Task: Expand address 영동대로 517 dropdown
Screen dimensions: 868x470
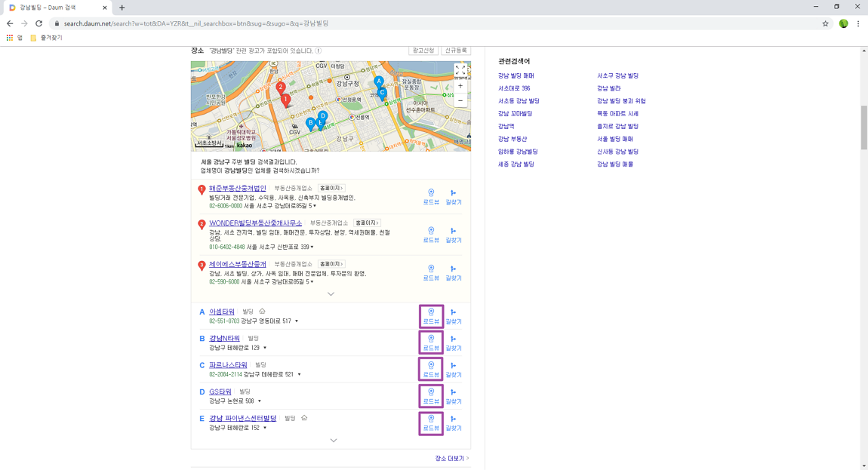Action: coord(297,321)
